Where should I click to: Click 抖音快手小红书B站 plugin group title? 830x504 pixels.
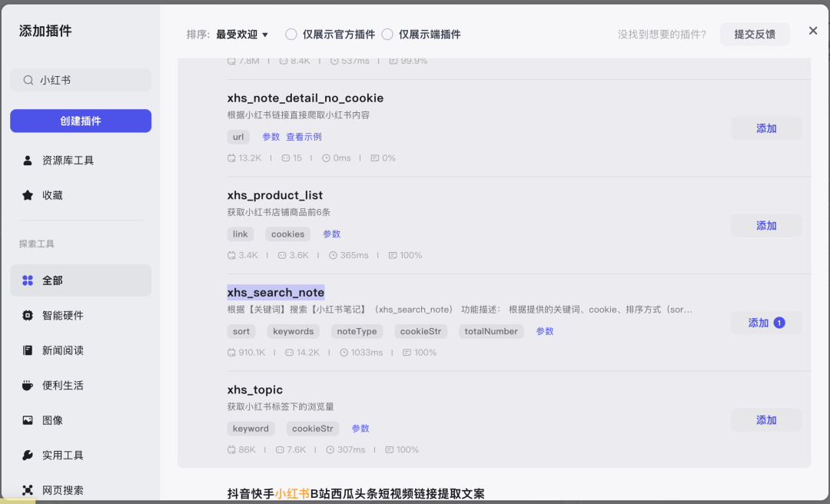click(x=356, y=494)
